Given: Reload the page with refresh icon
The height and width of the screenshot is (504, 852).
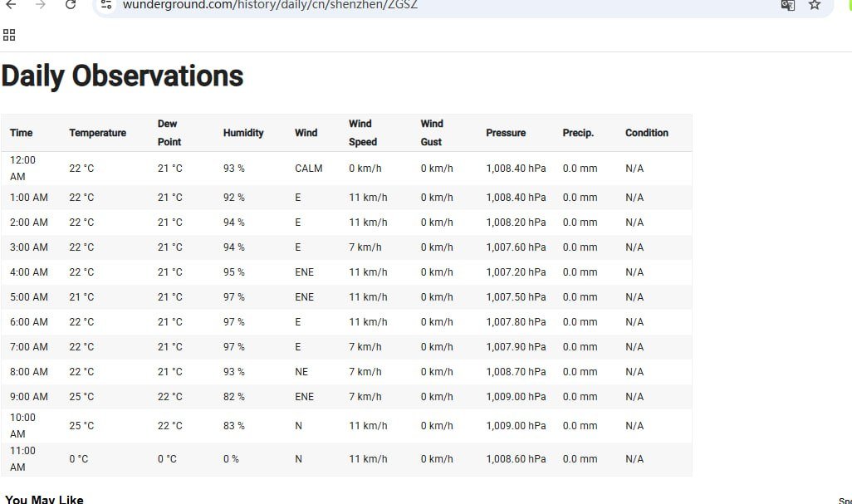Looking at the screenshot, I should (70, 5).
